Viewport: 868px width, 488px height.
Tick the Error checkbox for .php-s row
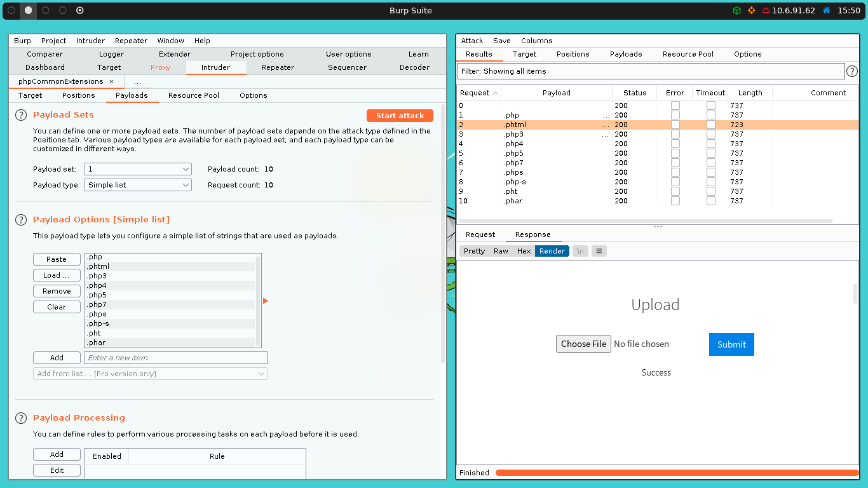click(x=675, y=182)
